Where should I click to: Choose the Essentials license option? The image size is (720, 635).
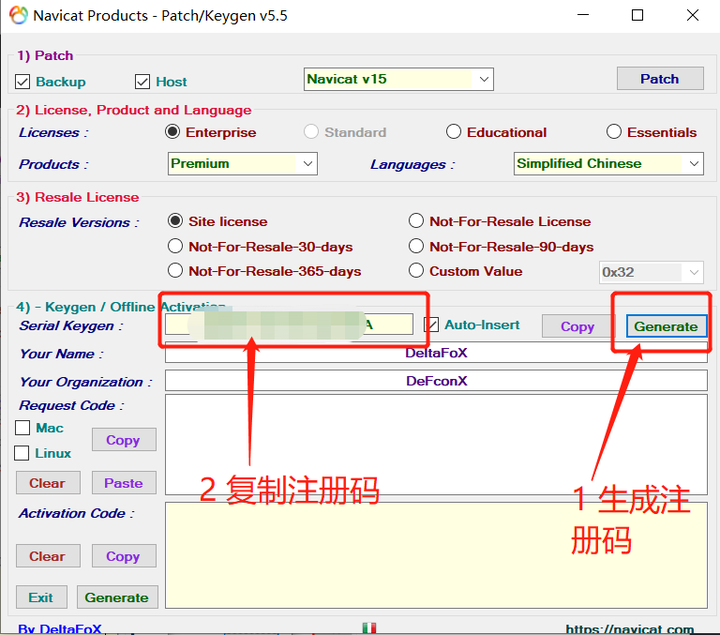tap(613, 132)
